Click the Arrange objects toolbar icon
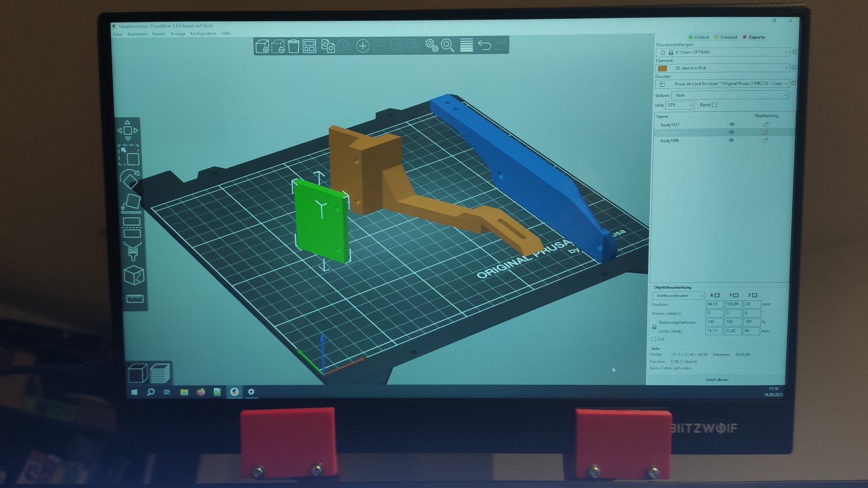This screenshot has height=488, width=868. tap(309, 46)
